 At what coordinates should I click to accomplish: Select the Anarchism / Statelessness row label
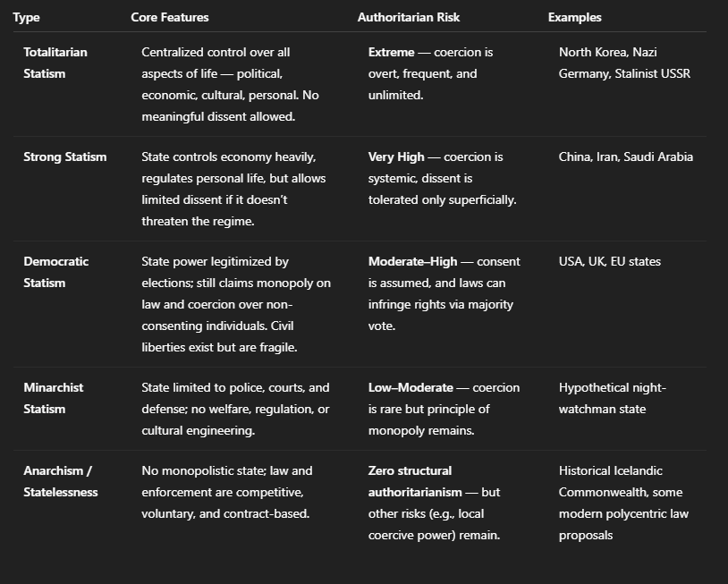point(60,481)
